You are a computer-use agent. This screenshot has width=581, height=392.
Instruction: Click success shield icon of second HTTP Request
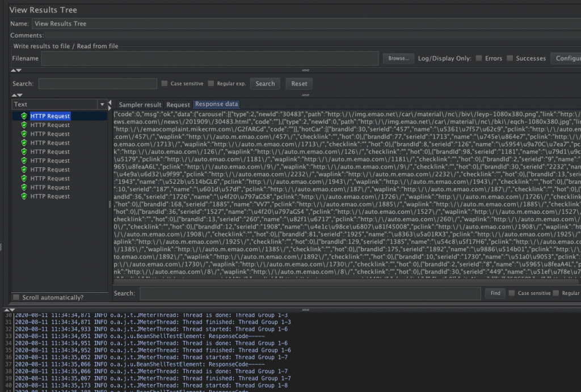[24, 125]
